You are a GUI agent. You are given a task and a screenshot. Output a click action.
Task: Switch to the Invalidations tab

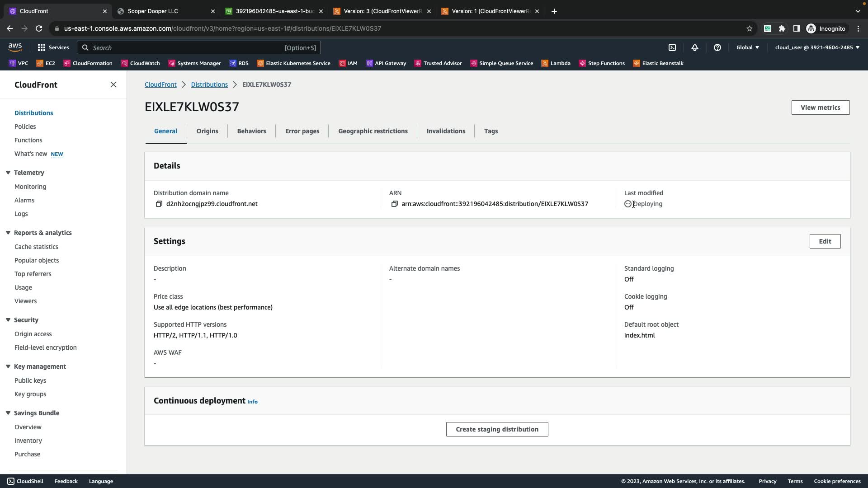click(x=446, y=131)
